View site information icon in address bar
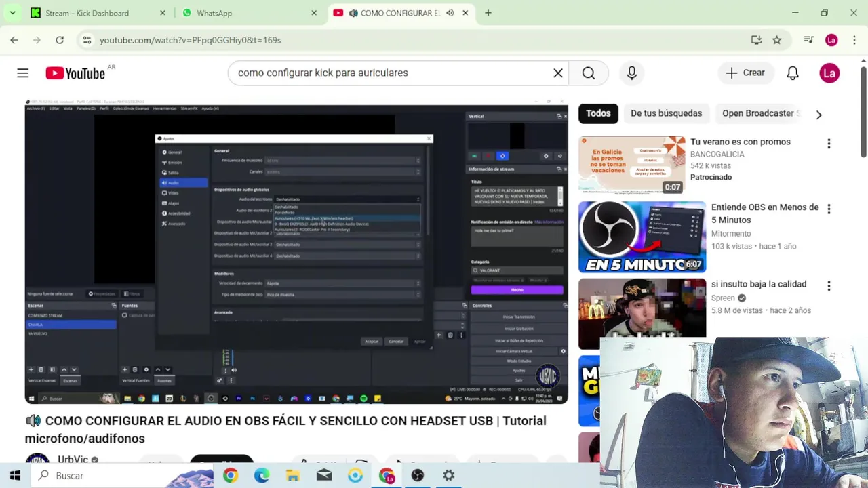This screenshot has height=488, width=868. [x=87, y=40]
